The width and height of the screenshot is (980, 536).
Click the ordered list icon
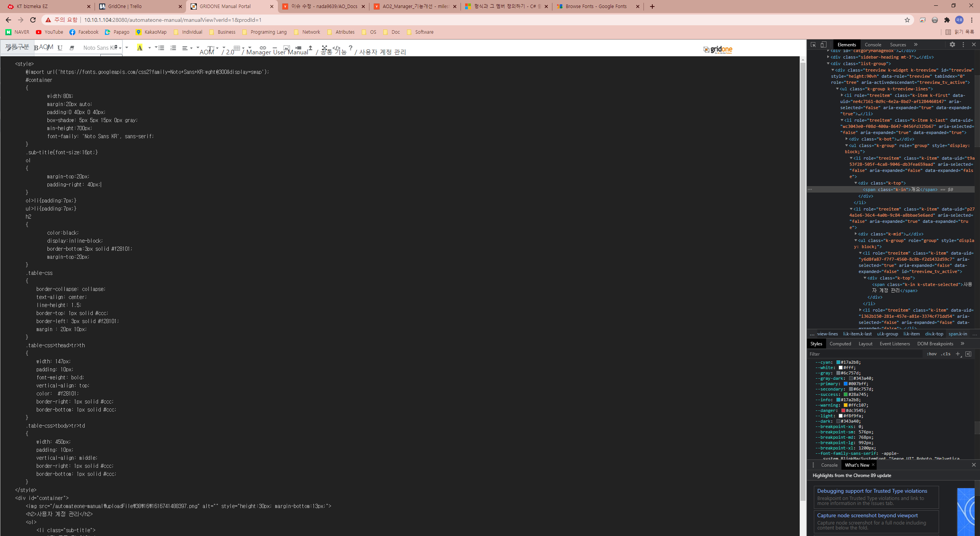(x=173, y=48)
